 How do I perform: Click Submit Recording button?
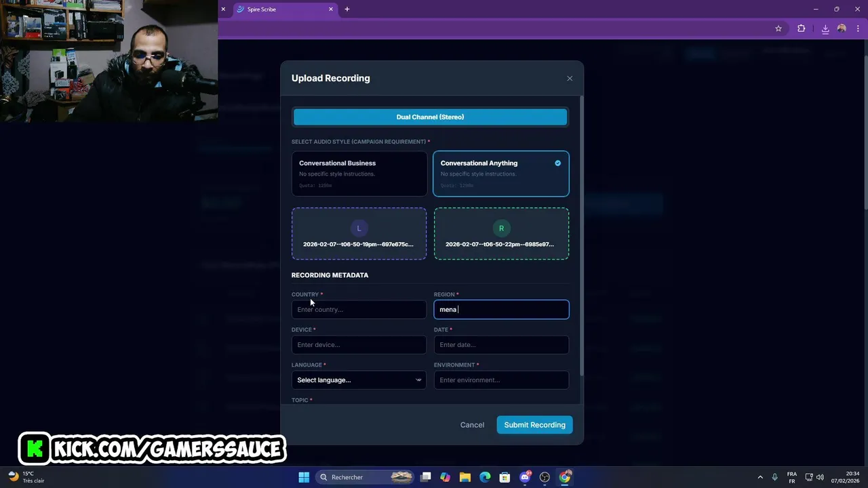click(x=534, y=425)
